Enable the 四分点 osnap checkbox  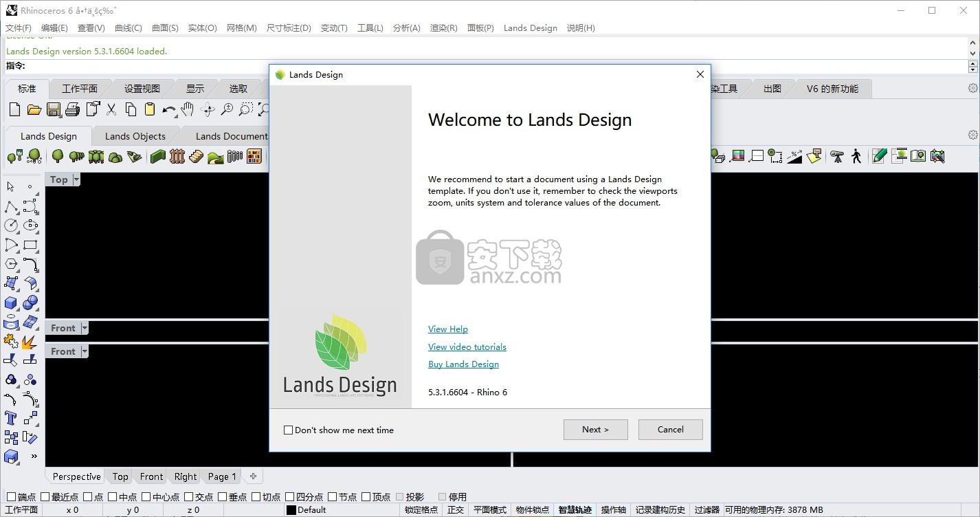pyautogui.click(x=289, y=497)
